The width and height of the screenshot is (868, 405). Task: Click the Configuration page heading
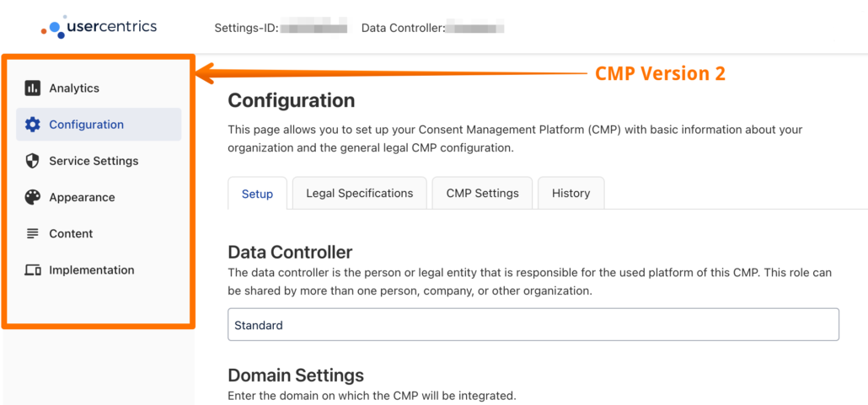tap(292, 101)
